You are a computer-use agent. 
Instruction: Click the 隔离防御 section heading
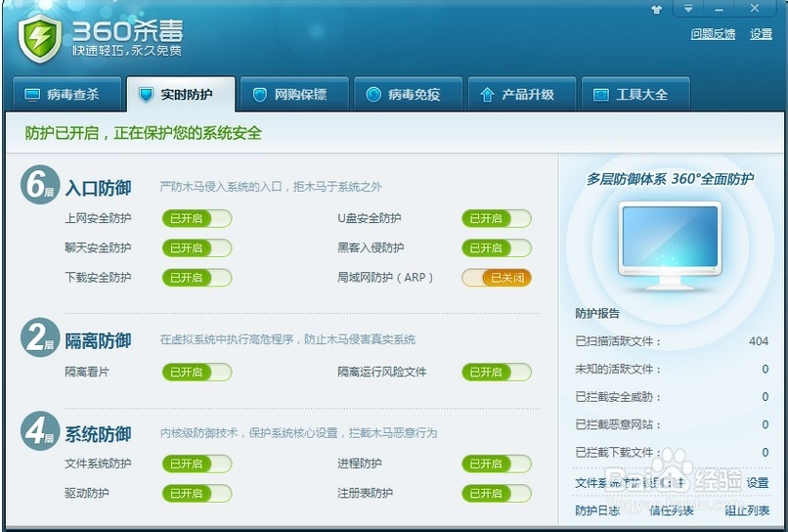coord(99,341)
